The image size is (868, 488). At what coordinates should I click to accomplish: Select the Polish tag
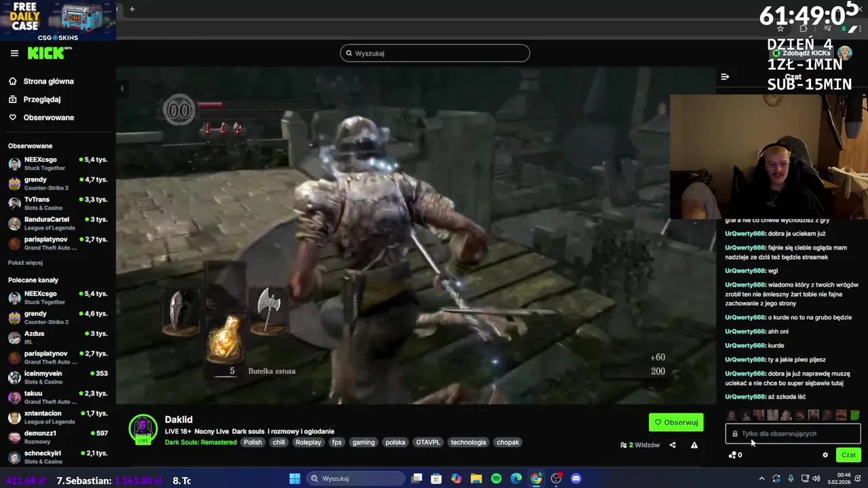[253, 443]
